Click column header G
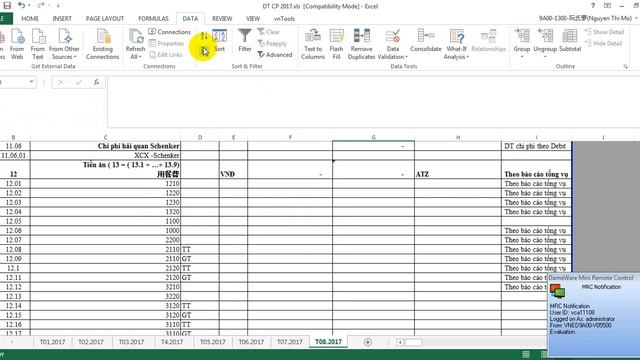The width and height of the screenshot is (640, 360). pos(373,138)
